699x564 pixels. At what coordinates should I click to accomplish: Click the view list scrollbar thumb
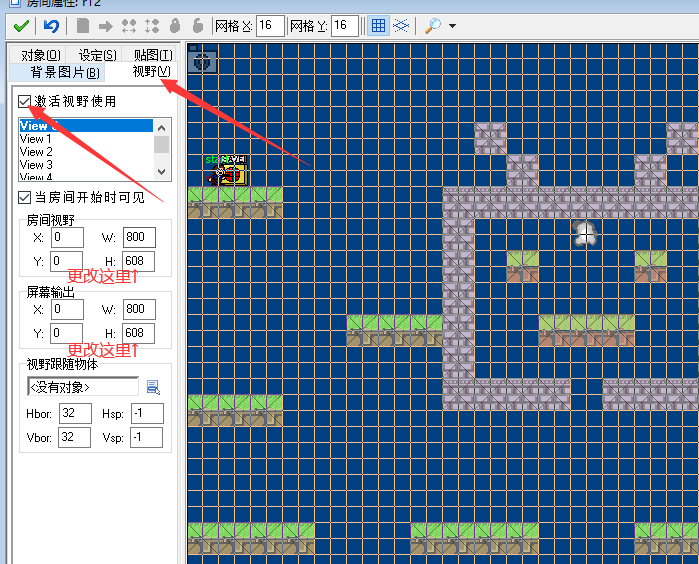(x=162, y=145)
